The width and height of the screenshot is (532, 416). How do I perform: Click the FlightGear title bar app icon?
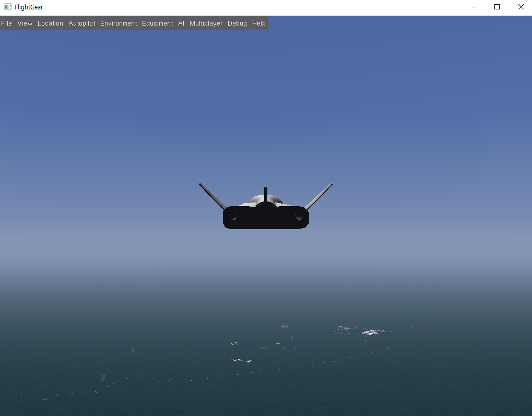(7, 7)
